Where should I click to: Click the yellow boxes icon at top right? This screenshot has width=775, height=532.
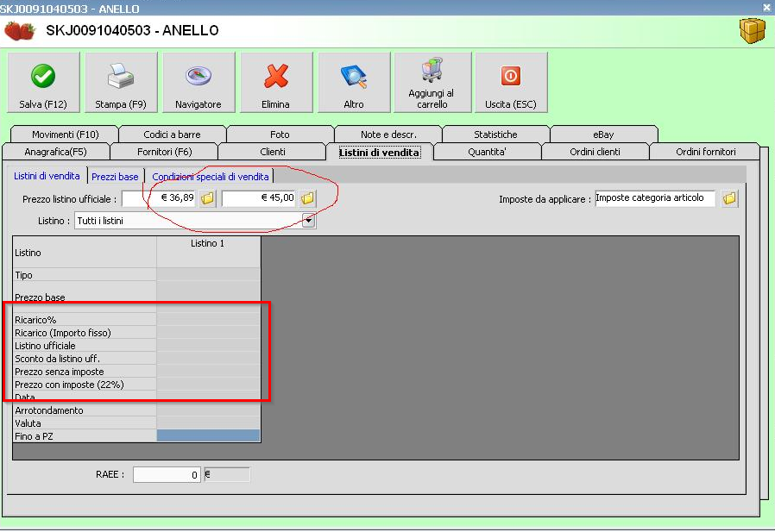(x=753, y=31)
